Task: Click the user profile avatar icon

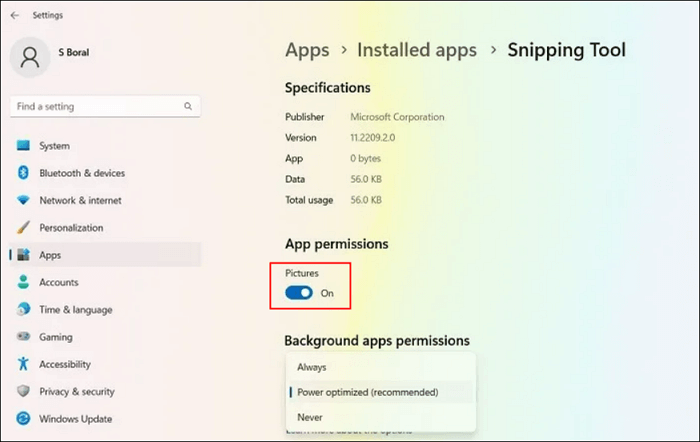Action: [32, 57]
